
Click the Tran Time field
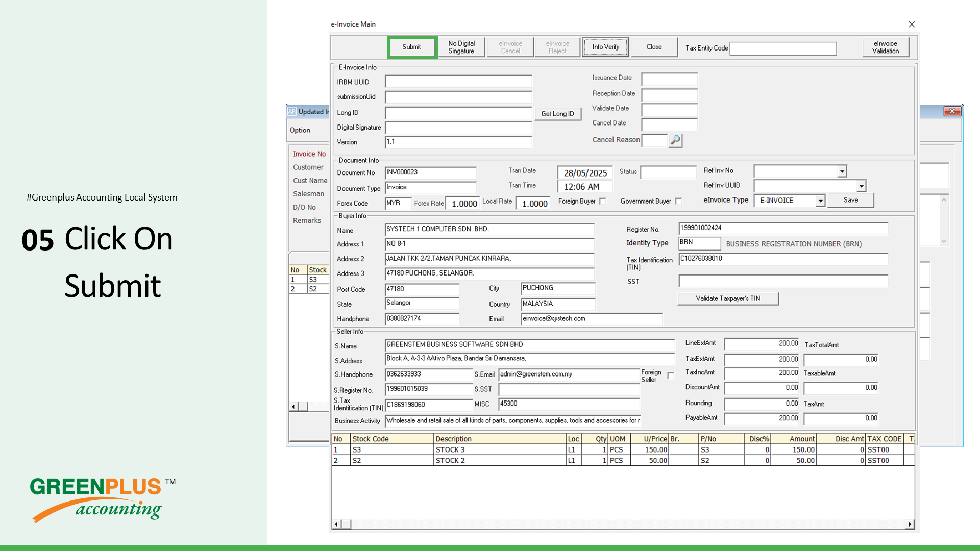(x=584, y=187)
